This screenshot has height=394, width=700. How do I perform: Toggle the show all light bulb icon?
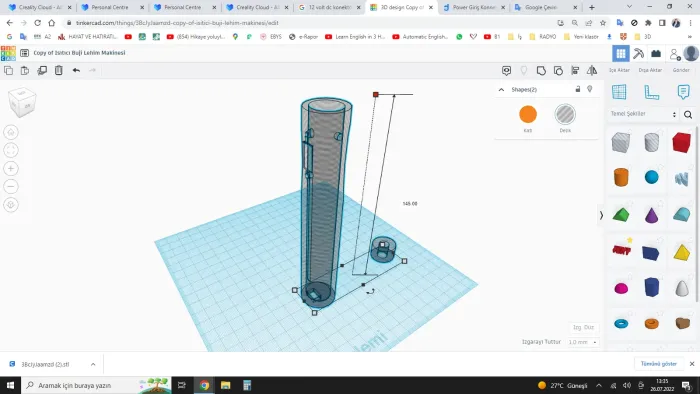click(524, 71)
